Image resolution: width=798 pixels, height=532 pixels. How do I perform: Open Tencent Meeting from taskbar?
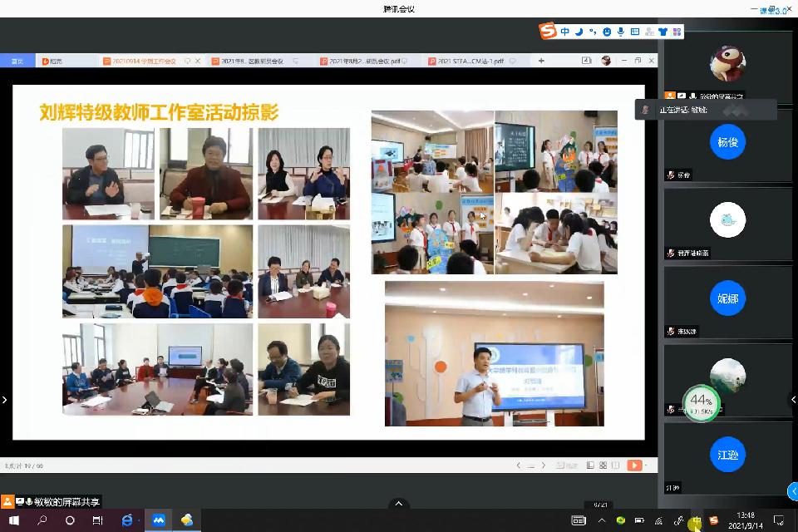click(158, 520)
